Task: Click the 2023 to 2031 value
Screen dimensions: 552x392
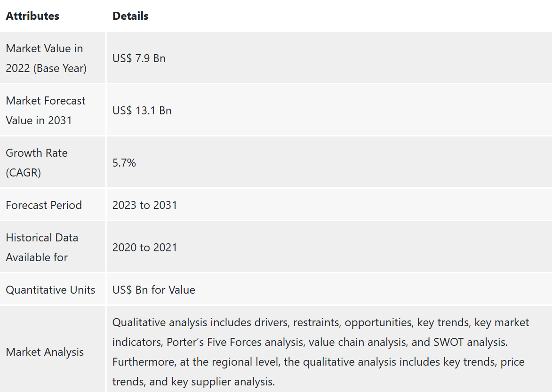Action: (144, 205)
